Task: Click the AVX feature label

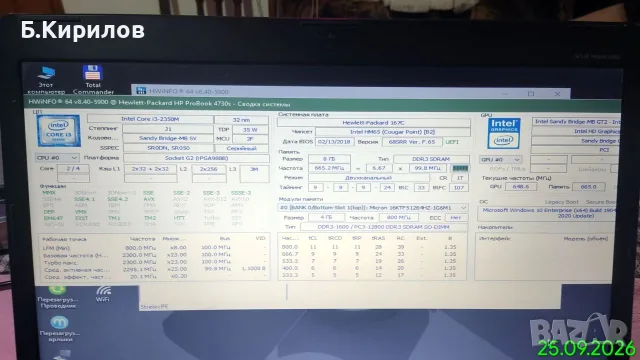Action: click(x=149, y=199)
